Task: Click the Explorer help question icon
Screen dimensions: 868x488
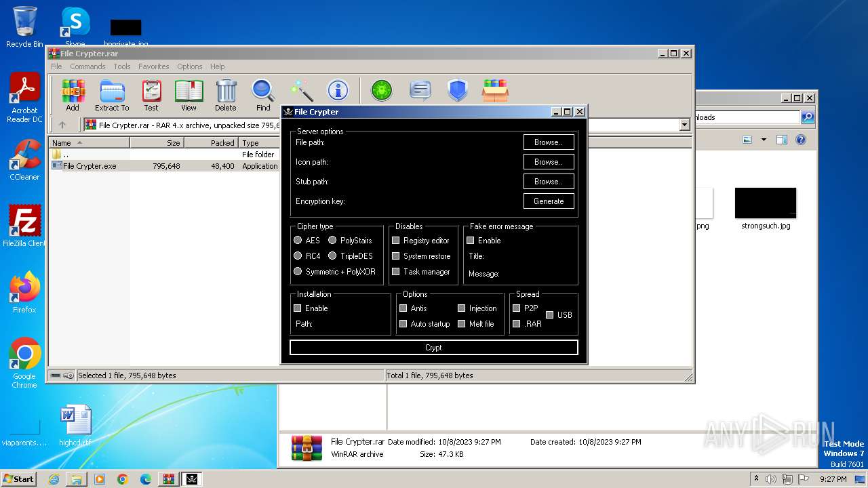Action: click(x=801, y=140)
